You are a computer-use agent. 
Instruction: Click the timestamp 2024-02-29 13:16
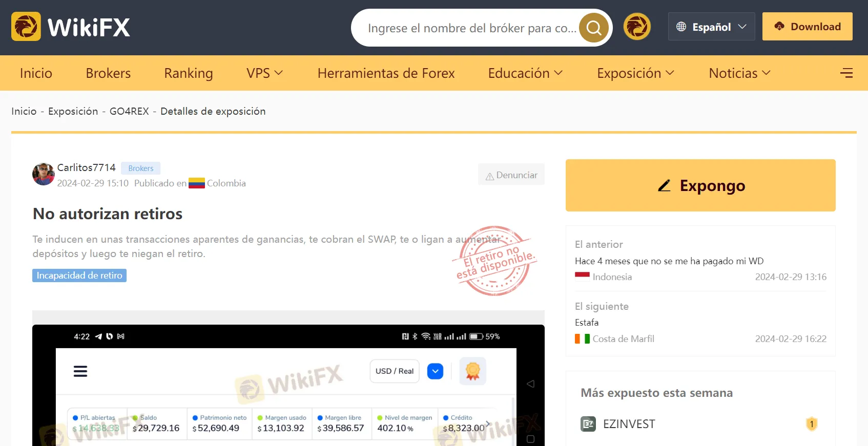click(791, 277)
